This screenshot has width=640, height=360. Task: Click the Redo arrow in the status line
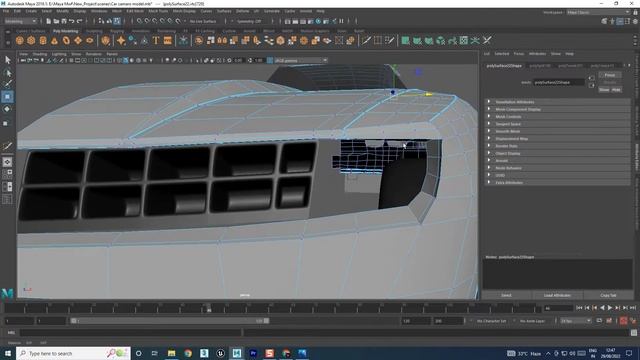(80, 21)
